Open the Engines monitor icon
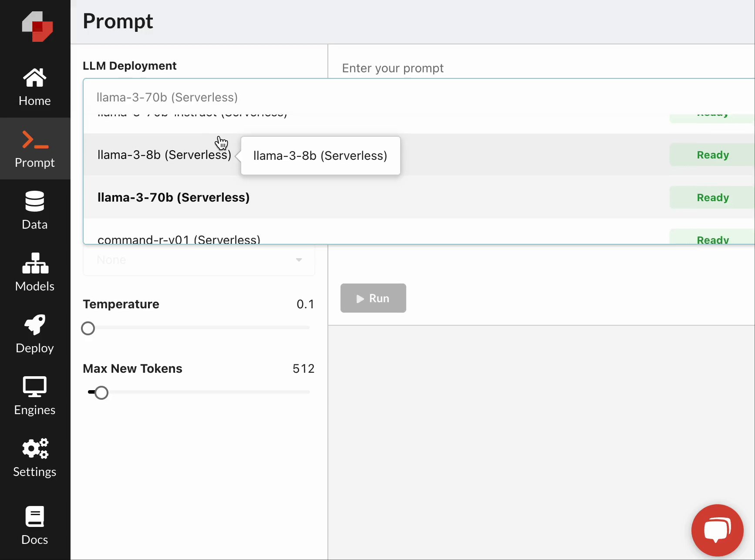The width and height of the screenshot is (755, 560). tap(35, 387)
